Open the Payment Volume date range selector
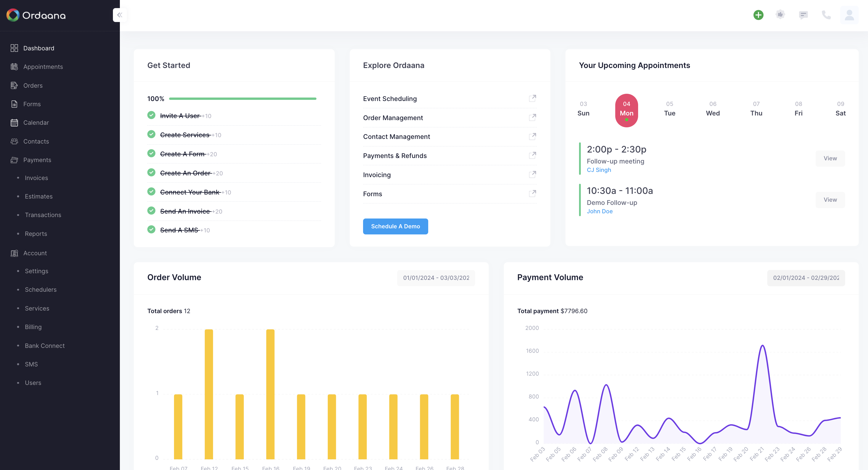868x470 pixels. (806, 278)
